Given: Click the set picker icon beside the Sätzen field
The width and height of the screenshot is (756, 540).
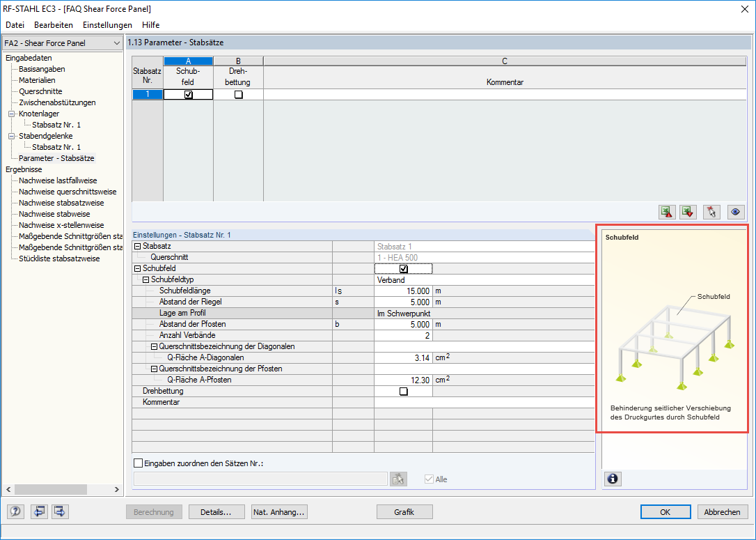Looking at the screenshot, I should [398, 479].
